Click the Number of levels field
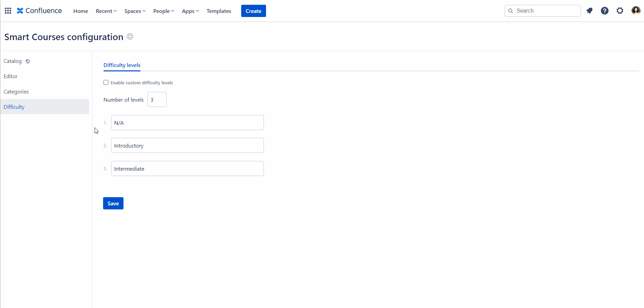644x308 pixels. 157,100
